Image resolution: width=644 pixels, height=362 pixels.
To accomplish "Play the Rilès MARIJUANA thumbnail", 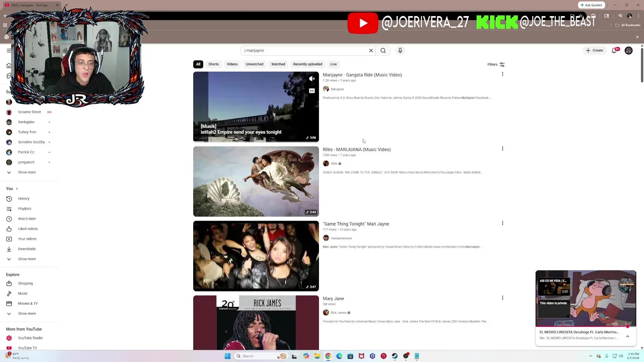I will pyautogui.click(x=256, y=182).
